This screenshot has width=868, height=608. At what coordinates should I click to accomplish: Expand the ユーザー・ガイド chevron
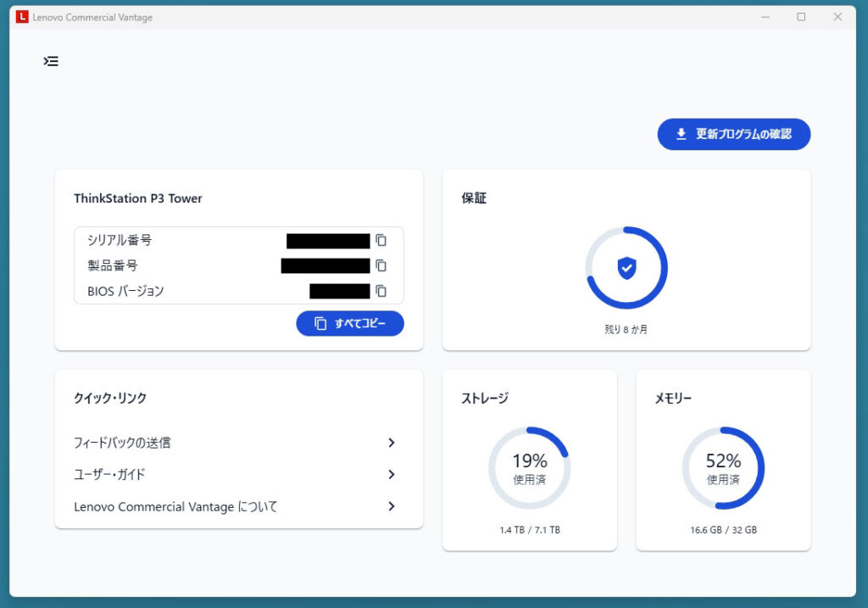392,475
